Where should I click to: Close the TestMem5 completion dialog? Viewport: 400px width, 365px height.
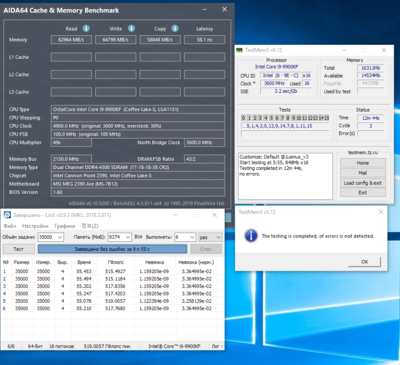click(381, 212)
